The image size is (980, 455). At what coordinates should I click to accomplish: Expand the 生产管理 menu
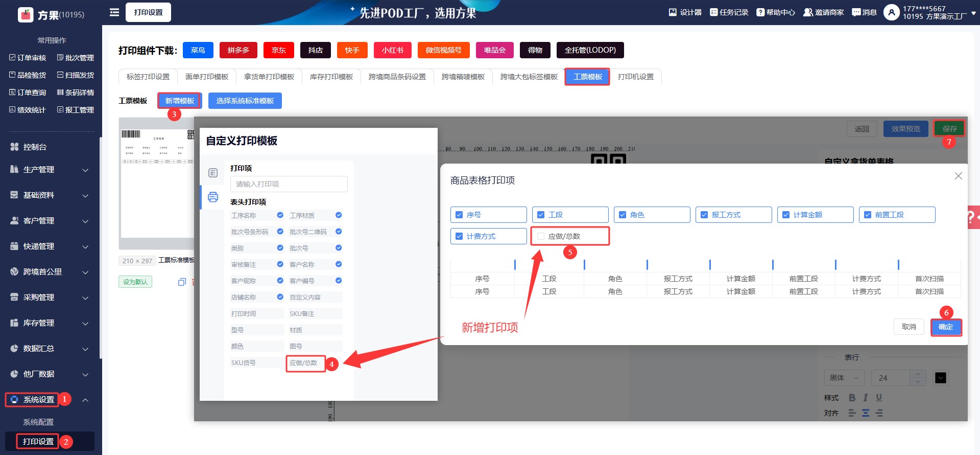[50, 170]
